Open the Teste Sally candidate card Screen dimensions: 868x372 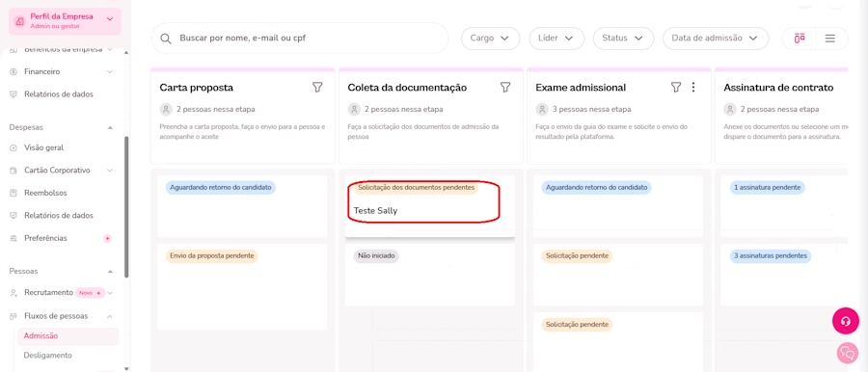(429, 206)
